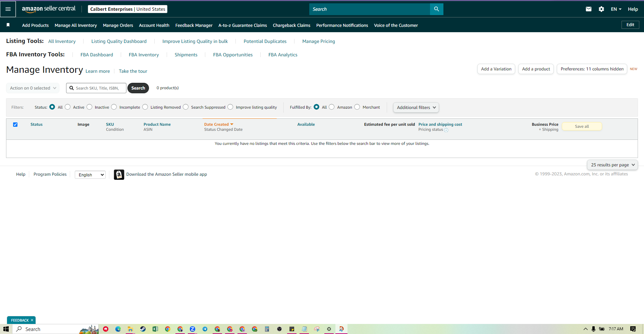
Task: Open Notepad from the taskbar
Action: (x=304, y=329)
